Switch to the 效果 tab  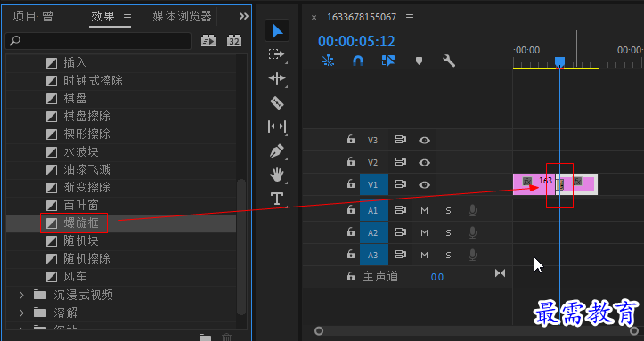(102, 16)
